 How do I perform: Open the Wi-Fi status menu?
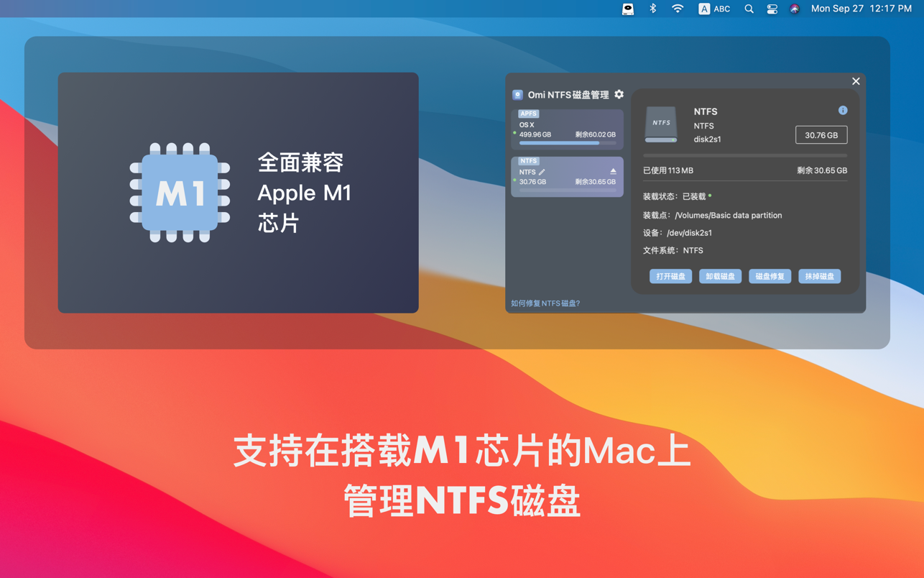678,9
